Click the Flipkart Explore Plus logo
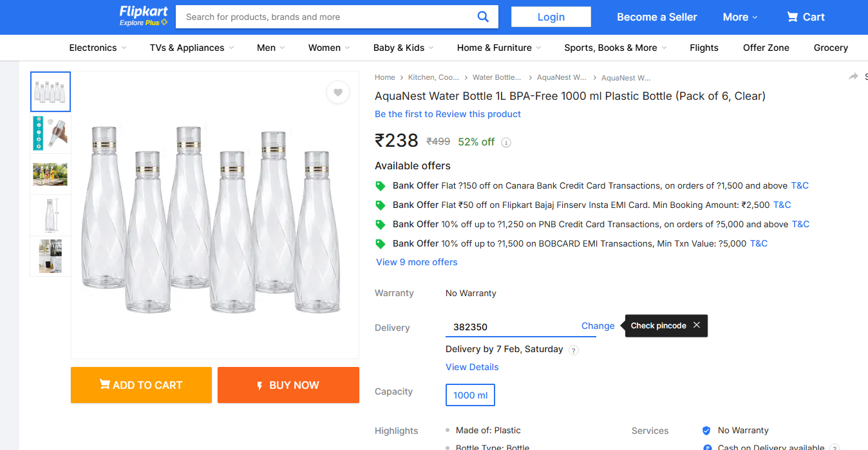 click(x=144, y=16)
